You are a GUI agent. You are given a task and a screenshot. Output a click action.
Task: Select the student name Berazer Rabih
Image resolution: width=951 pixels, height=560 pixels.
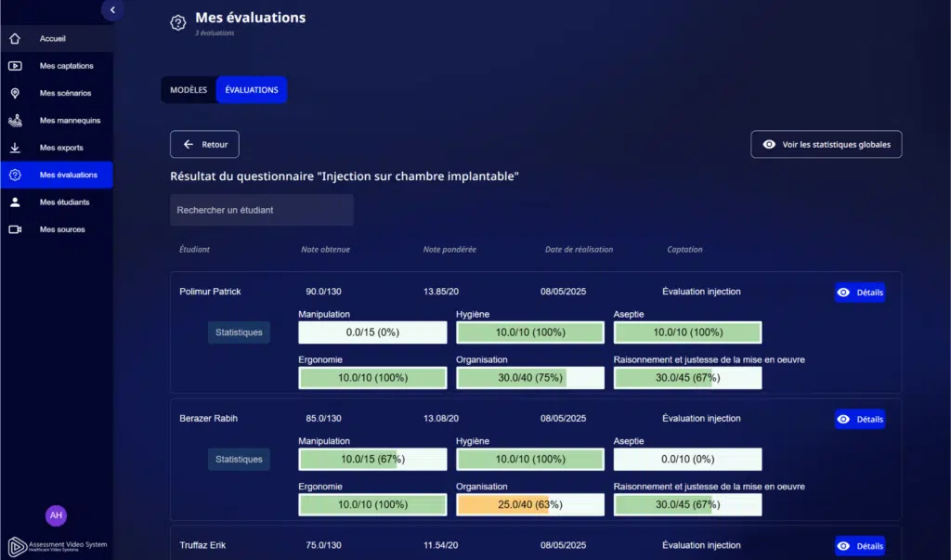click(x=209, y=419)
